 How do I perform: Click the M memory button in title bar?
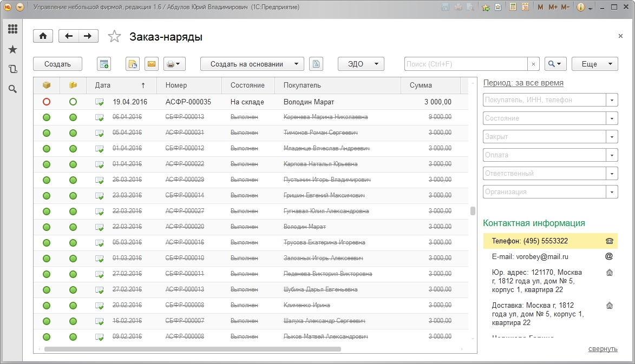[x=540, y=7]
